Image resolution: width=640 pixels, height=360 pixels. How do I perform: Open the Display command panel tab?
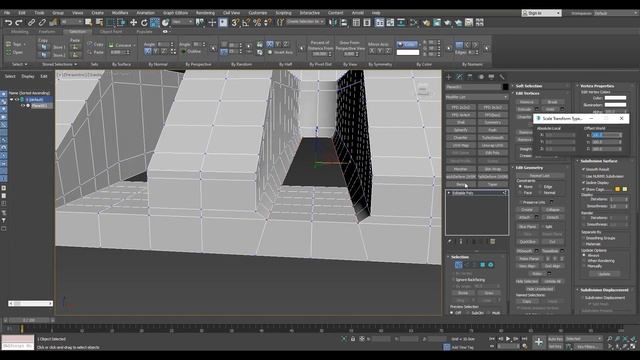(x=491, y=77)
